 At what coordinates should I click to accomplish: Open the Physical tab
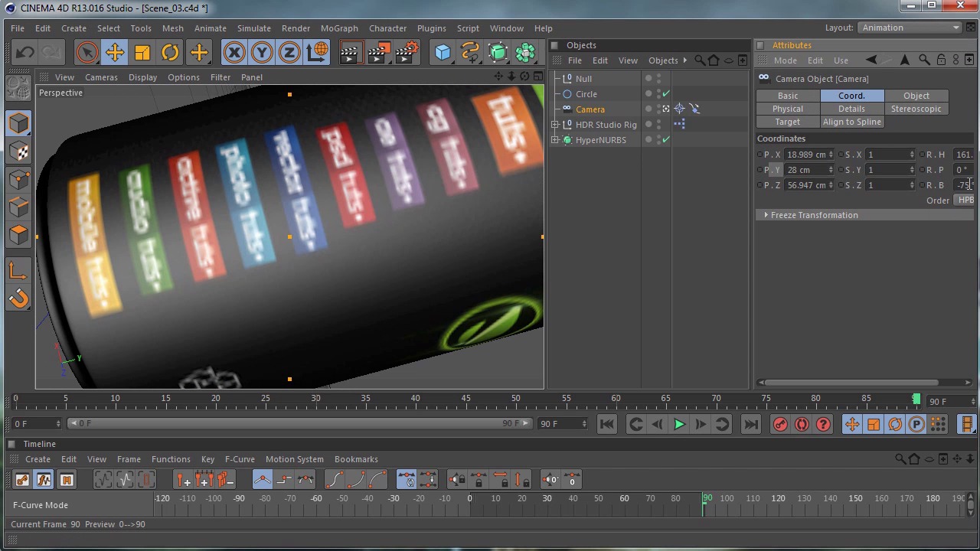[788, 109]
